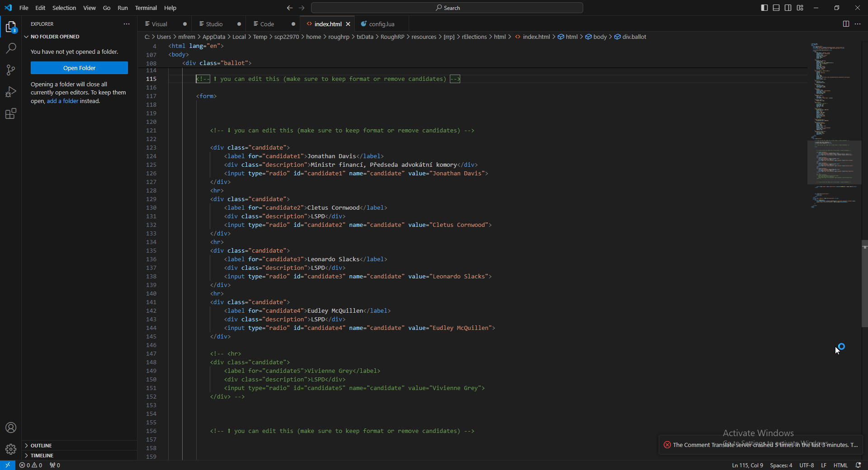Open the Source Control view
The image size is (868, 470).
pos(10,70)
